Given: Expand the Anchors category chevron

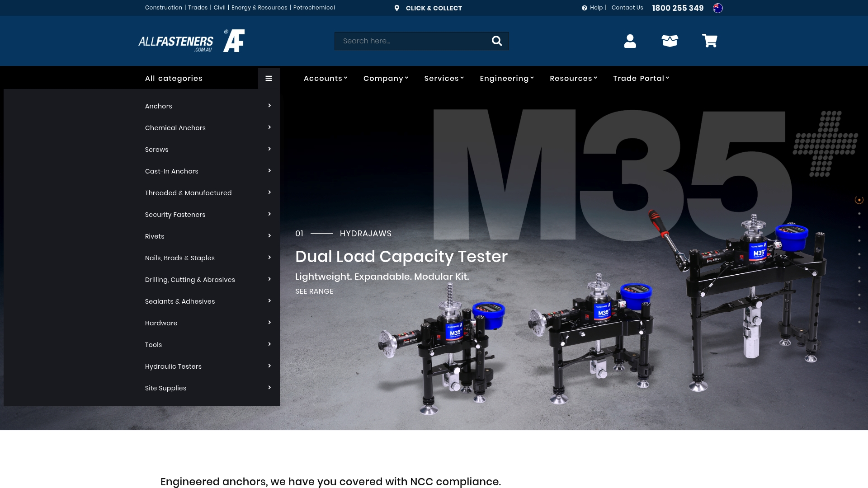Looking at the screenshot, I should (x=269, y=106).
